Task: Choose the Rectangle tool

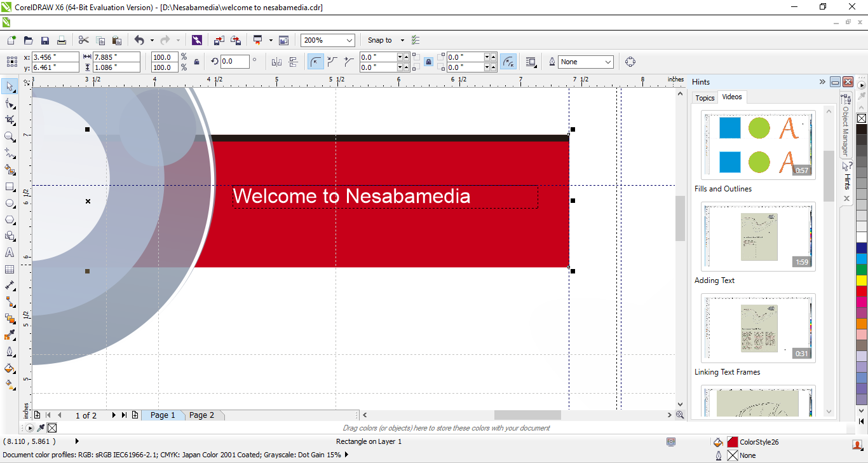Action: [x=10, y=187]
